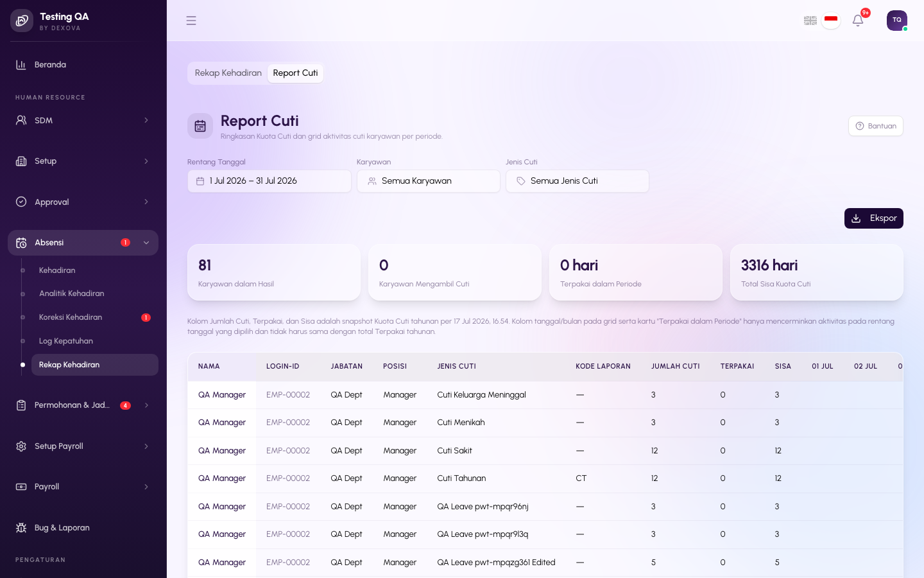924x578 pixels.
Task: Select the Report Cuti tab
Action: tap(295, 73)
